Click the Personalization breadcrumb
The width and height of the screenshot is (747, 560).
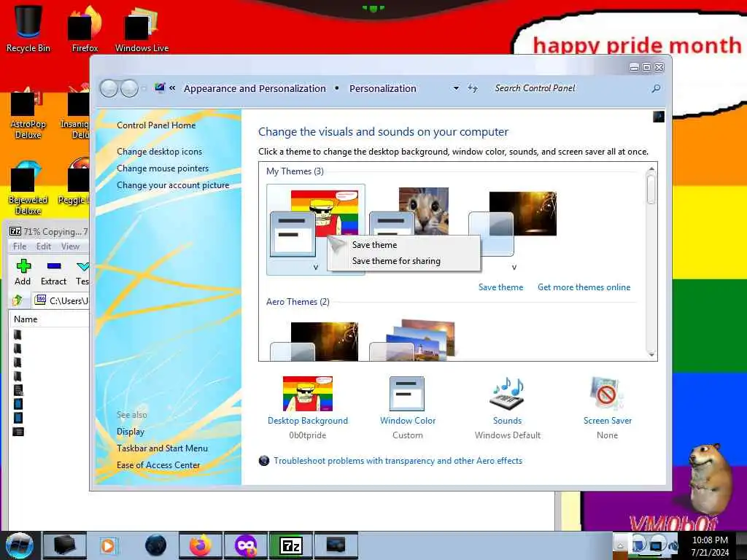point(382,88)
